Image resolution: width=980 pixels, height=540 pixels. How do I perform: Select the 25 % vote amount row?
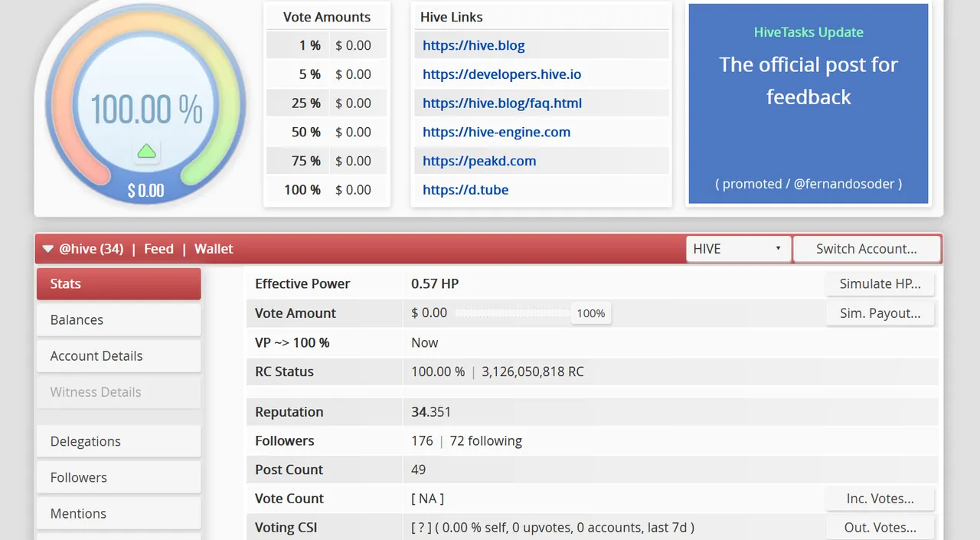(x=327, y=103)
